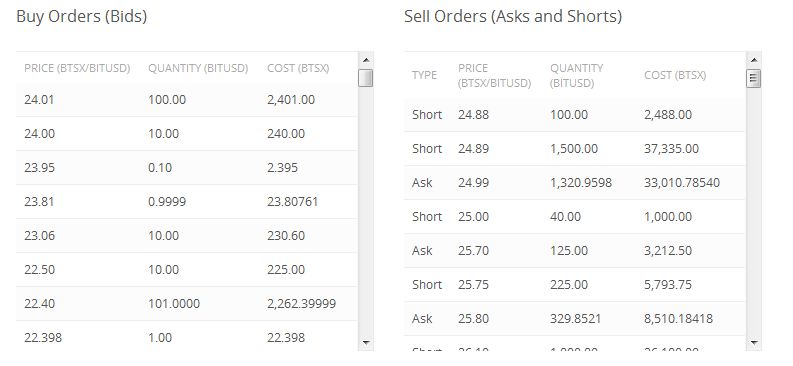This screenshot has width=793, height=366.
Task: Click the Sell Orders scrollbar down arrow
Action: 754,343
